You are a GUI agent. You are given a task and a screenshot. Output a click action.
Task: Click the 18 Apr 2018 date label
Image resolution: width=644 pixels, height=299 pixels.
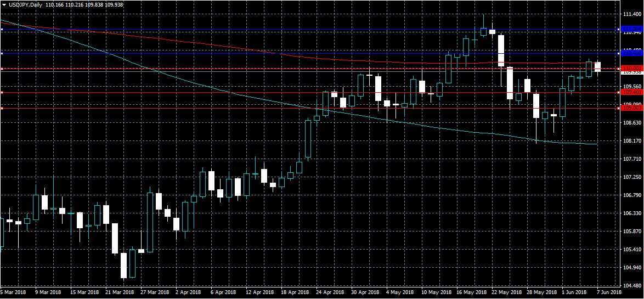(x=295, y=292)
